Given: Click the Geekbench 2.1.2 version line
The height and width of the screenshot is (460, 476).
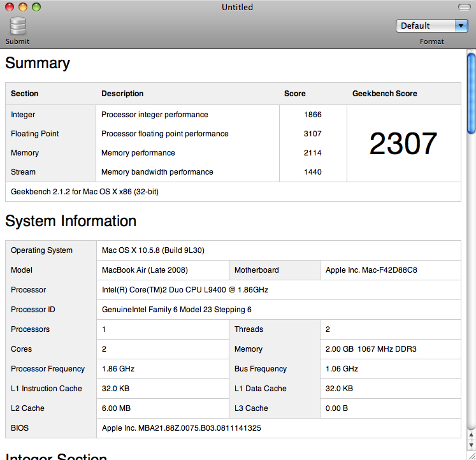Looking at the screenshot, I should [85, 192].
